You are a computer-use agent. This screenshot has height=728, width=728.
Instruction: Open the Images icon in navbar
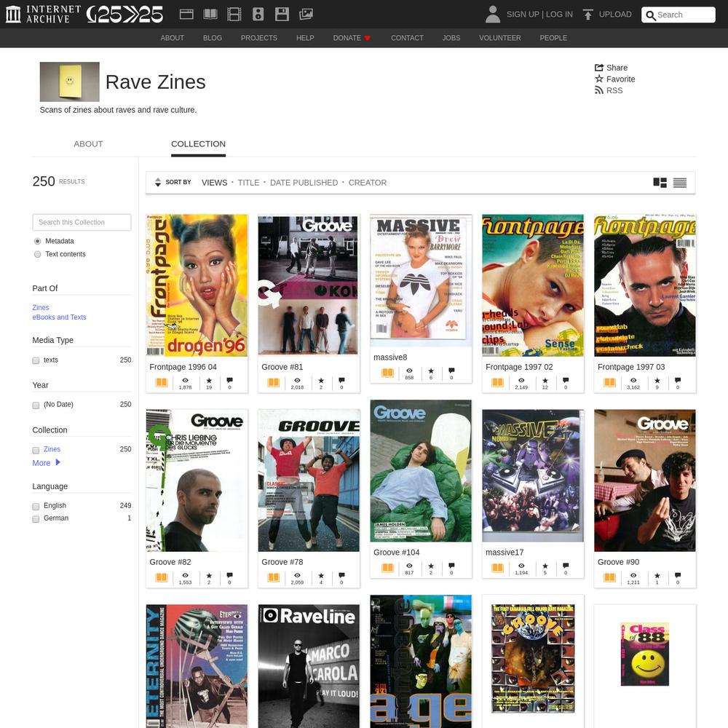(306, 15)
